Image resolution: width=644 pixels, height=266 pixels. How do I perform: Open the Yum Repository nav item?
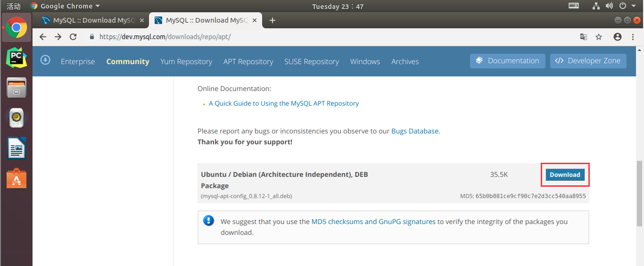coord(186,61)
